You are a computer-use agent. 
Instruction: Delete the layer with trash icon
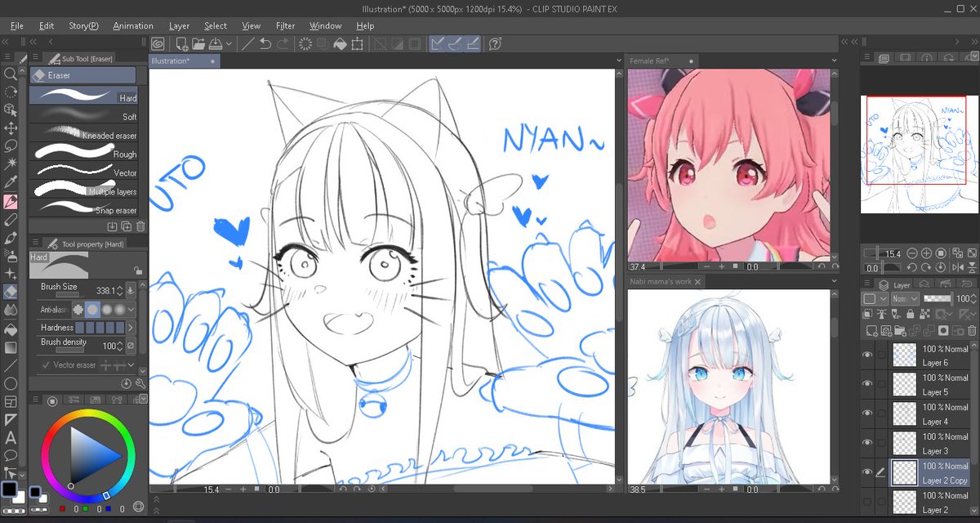[x=970, y=330]
